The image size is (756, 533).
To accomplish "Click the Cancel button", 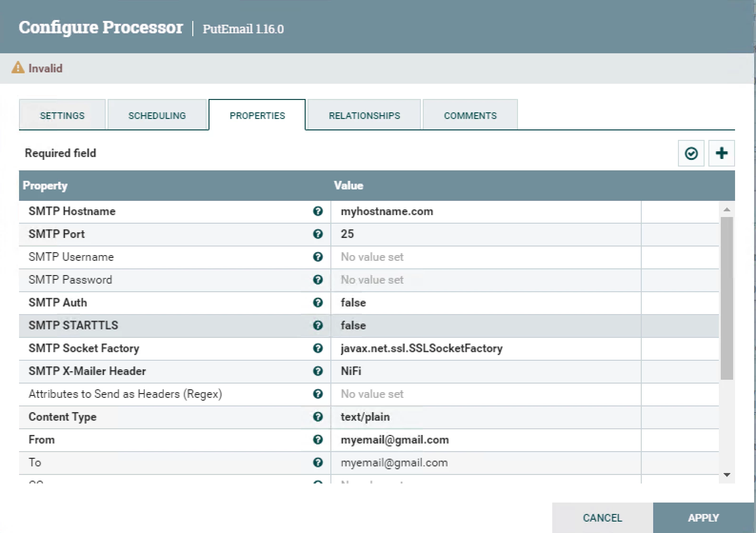I will click(603, 518).
